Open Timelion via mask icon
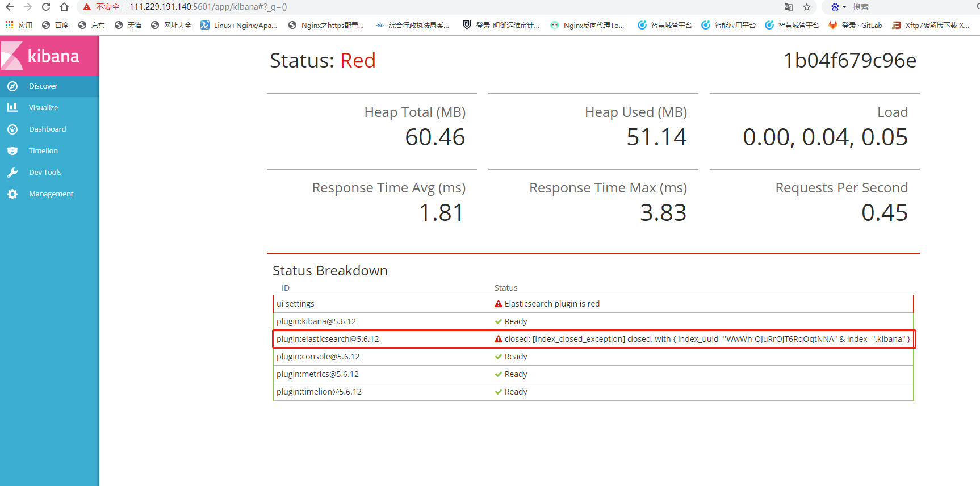Screen dimensions: 980x486 [12, 151]
